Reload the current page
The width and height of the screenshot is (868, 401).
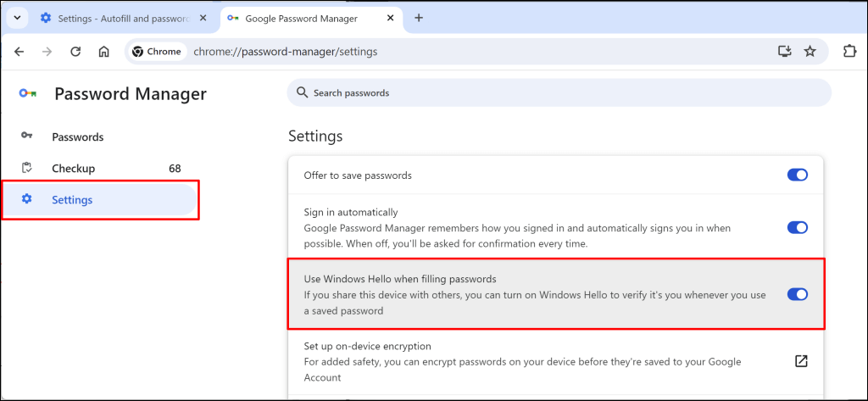pyautogui.click(x=75, y=51)
